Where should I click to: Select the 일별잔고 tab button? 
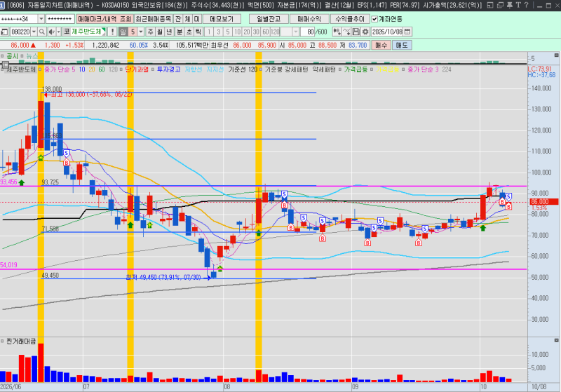[x=269, y=19]
